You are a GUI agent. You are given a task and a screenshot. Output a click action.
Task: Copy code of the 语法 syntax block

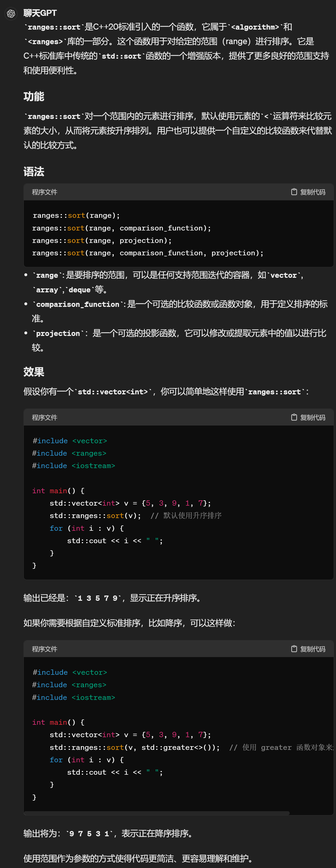(308, 192)
